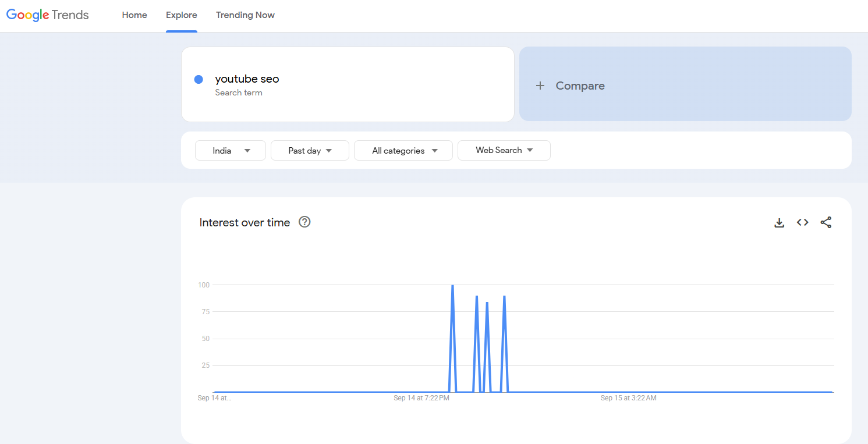Viewport: 868px width, 444px height.
Task: Go to Trending Now tab
Action: point(245,15)
